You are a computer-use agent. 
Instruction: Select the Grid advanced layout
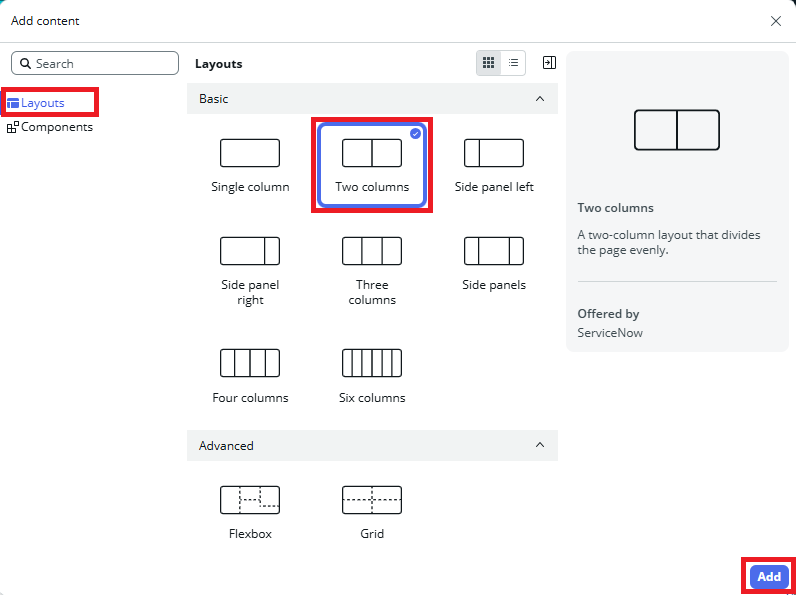tap(372, 499)
